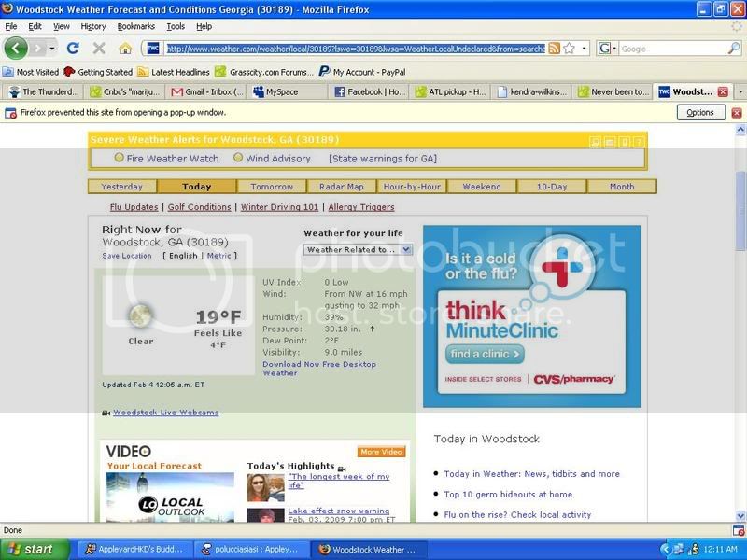
Task: Close the Woodstock tab
Action: (723, 91)
